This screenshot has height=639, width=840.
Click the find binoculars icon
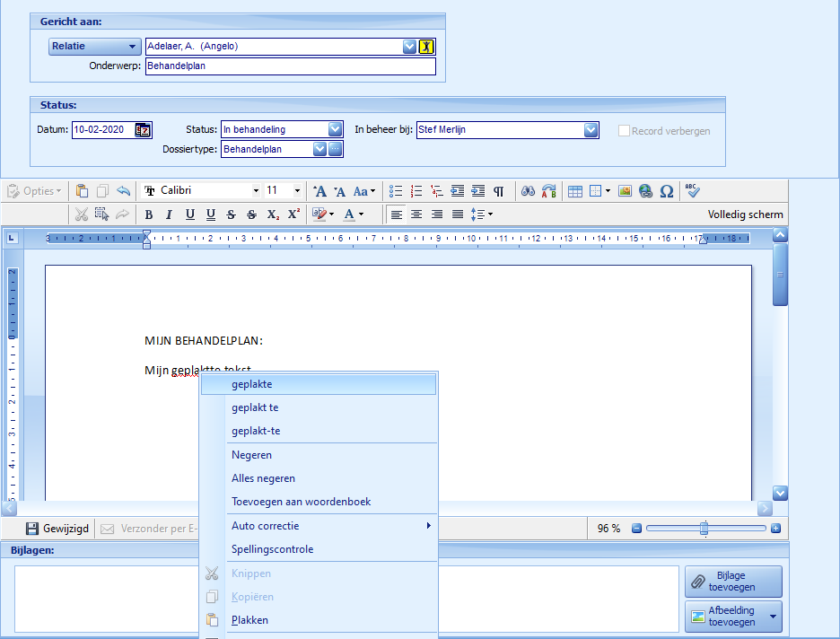[x=529, y=191]
